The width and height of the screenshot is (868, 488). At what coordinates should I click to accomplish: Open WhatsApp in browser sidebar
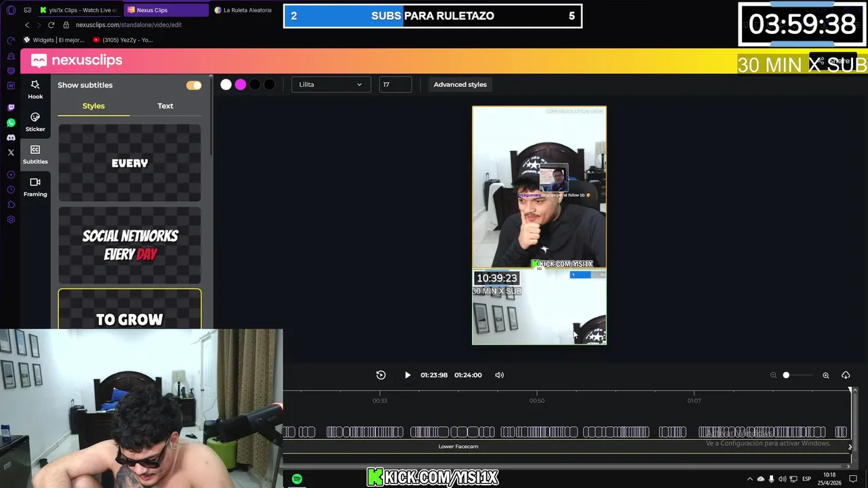(11, 123)
